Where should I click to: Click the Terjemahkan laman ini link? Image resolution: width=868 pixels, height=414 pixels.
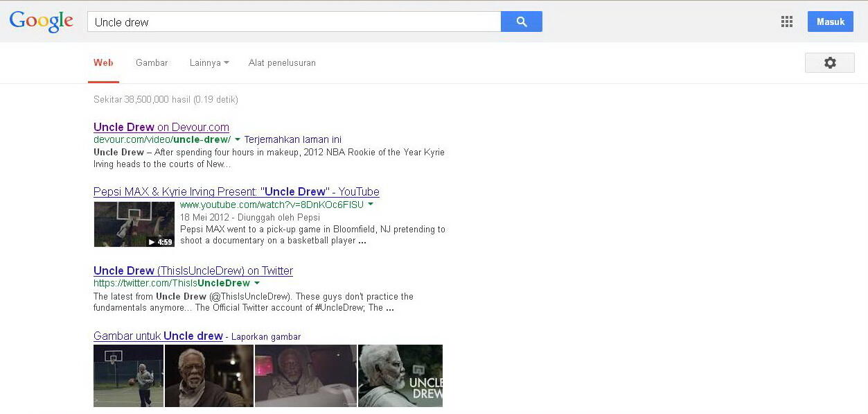(292, 139)
